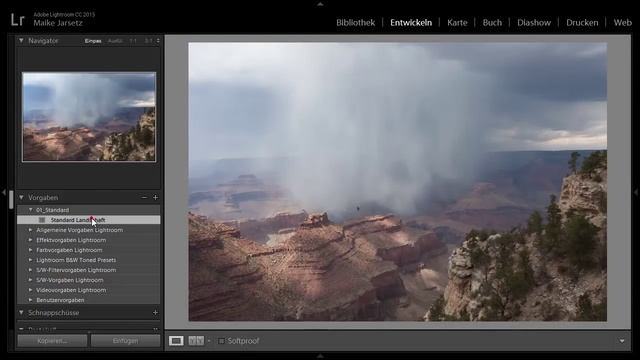Add new preset with Vorgaben plus icon

click(x=156, y=197)
